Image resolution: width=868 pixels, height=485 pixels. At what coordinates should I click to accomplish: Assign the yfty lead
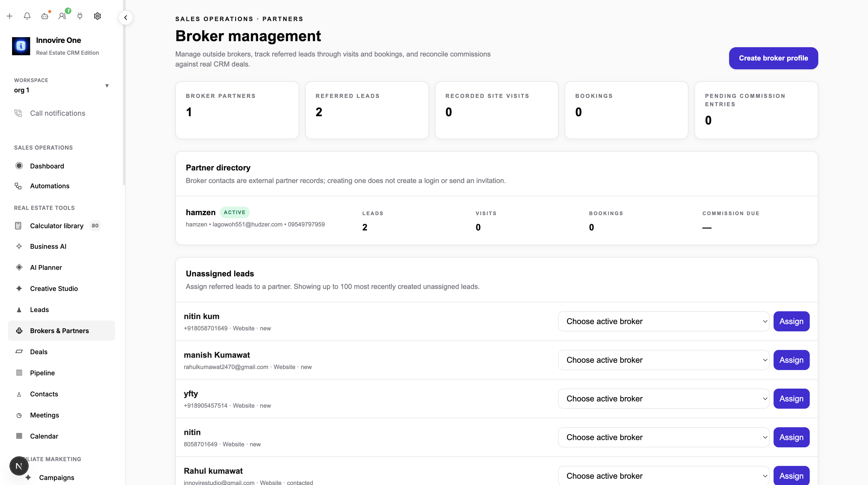point(791,399)
